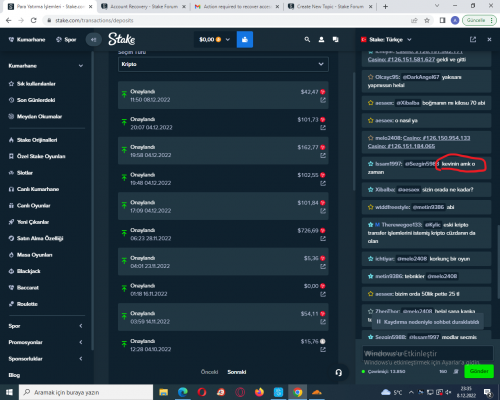Open the $0,00 balance currency dropdown
The image size is (500, 400).
pyautogui.click(x=214, y=40)
